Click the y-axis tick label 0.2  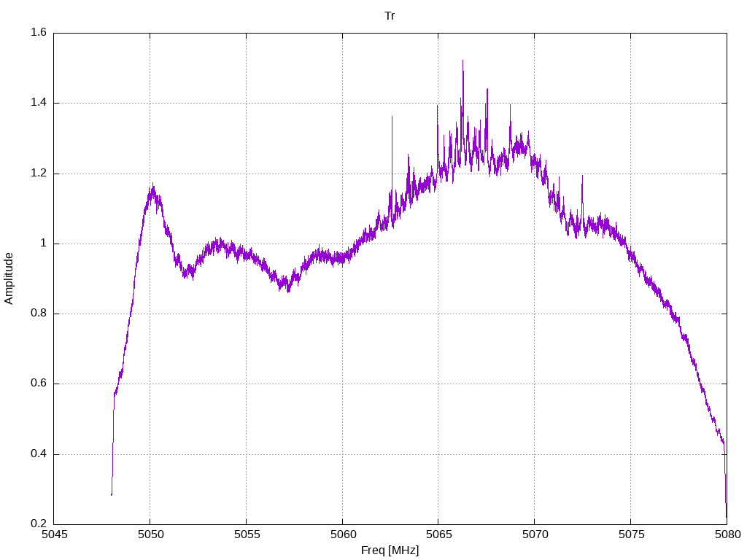click(x=39, y=524)
